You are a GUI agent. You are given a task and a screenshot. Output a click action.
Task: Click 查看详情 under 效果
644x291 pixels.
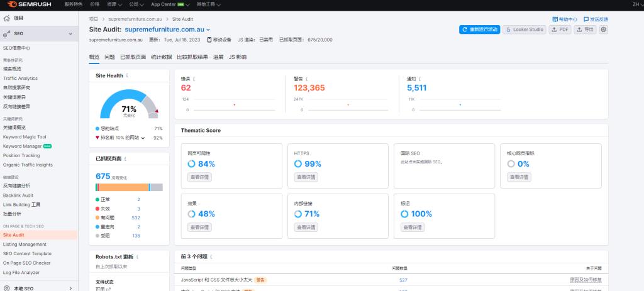(199, 228)
